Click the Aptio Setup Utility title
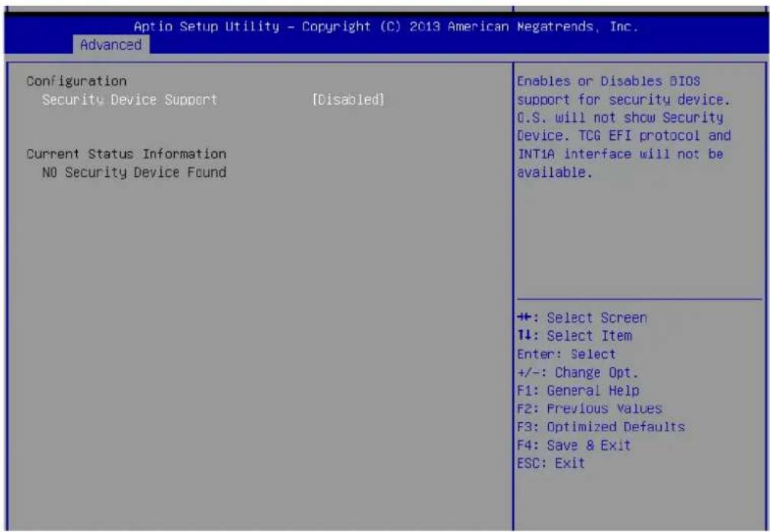The height and width of the screenshot is (532, 770). pos(386,27)
